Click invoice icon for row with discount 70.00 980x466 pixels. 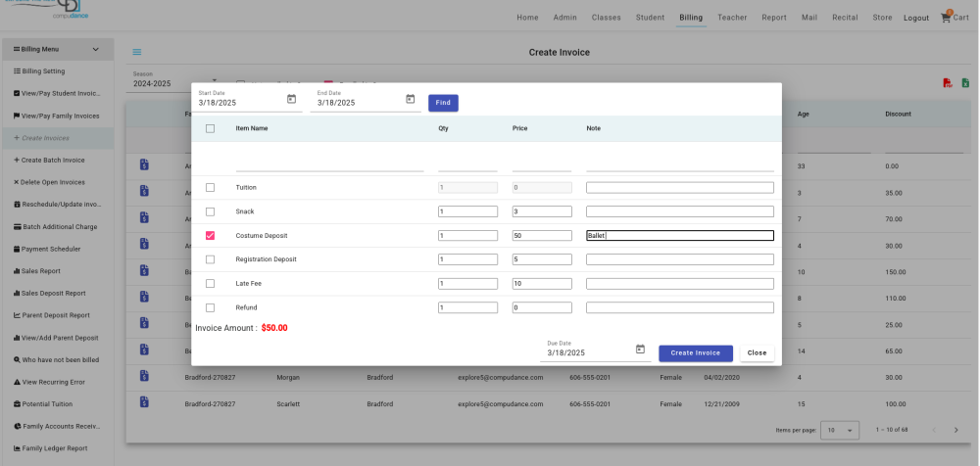point(144,217)
